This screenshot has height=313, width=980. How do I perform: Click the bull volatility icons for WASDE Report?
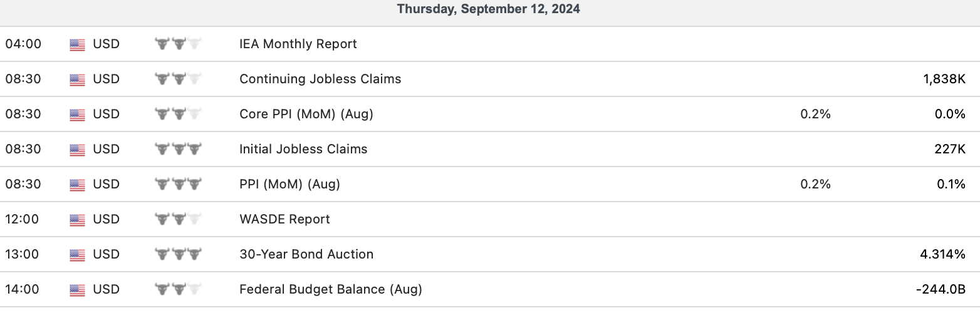click(x=179, y=220)
